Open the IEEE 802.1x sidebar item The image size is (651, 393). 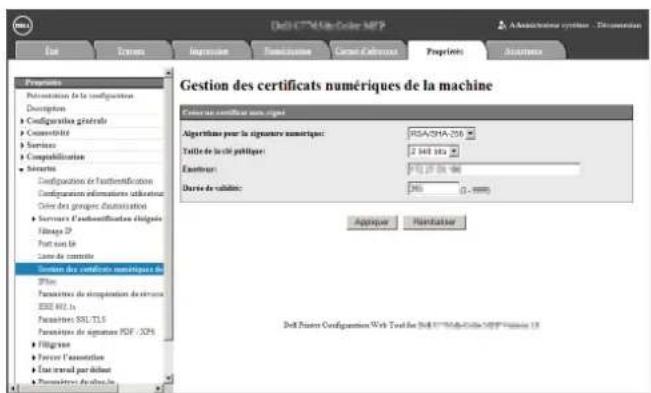click(56, 307)
